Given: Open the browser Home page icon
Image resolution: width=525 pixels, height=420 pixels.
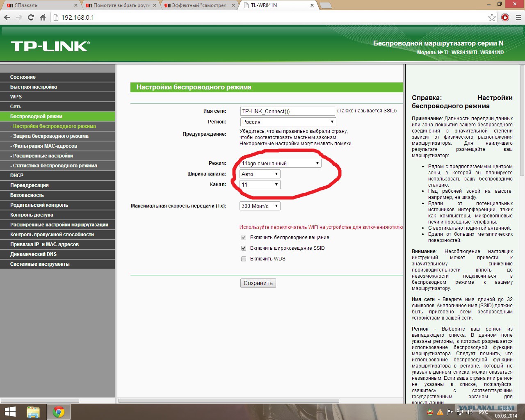Looking at the screenshot, I should click(x=43, y=17).
